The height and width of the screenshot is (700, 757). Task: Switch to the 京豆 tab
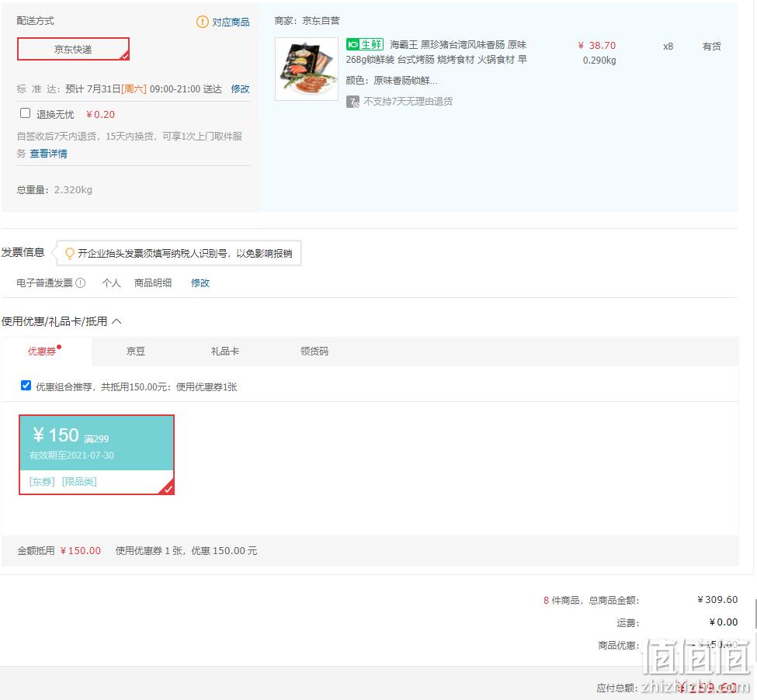[136, 352]
